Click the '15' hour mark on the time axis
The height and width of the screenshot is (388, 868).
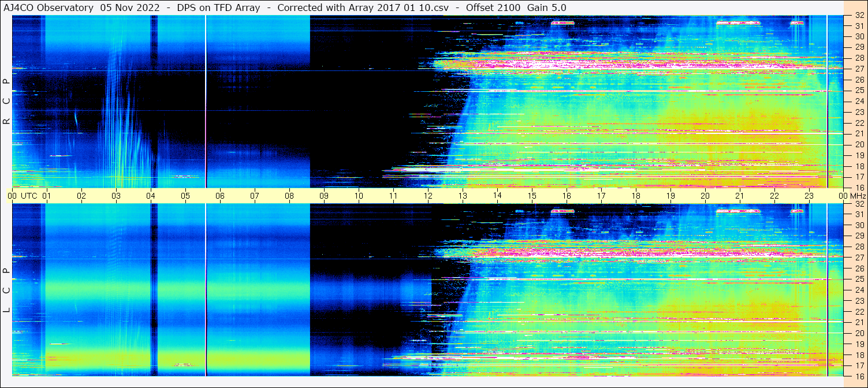pos(532,196)
